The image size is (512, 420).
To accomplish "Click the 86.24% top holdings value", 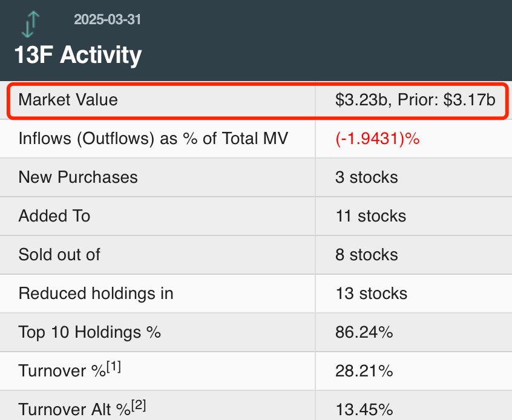I will tap(364, 332).
